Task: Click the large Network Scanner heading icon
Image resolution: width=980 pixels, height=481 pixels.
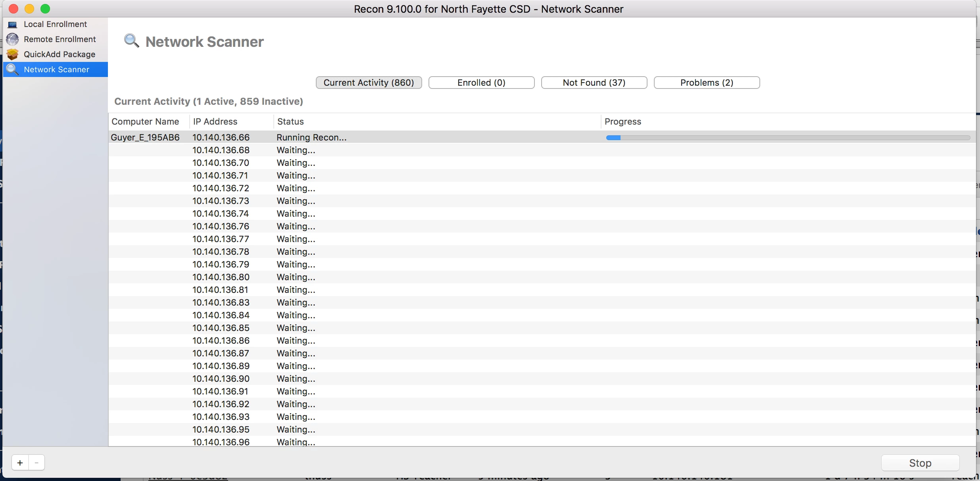Action: [x=131, y=41]
